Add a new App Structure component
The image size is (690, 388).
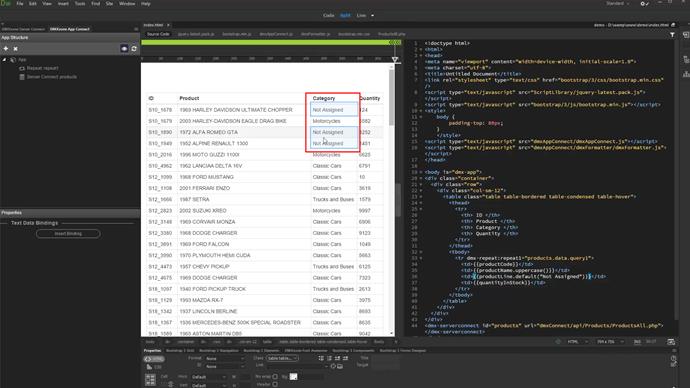6,48
